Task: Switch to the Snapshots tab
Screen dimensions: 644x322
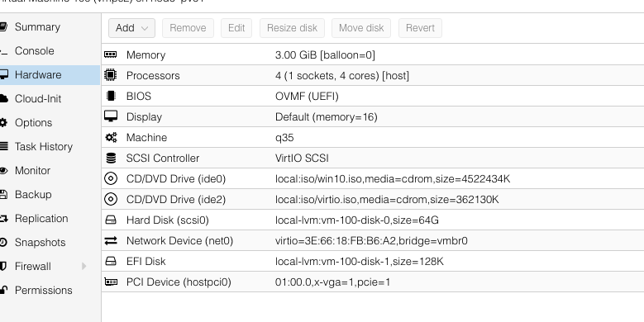Action: point(40,243)
